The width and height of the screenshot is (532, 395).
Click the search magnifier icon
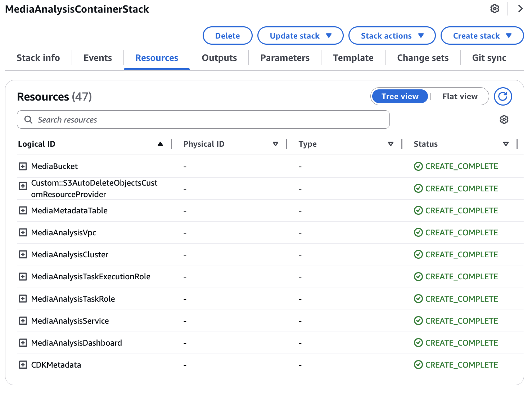(x=28, y=120)
